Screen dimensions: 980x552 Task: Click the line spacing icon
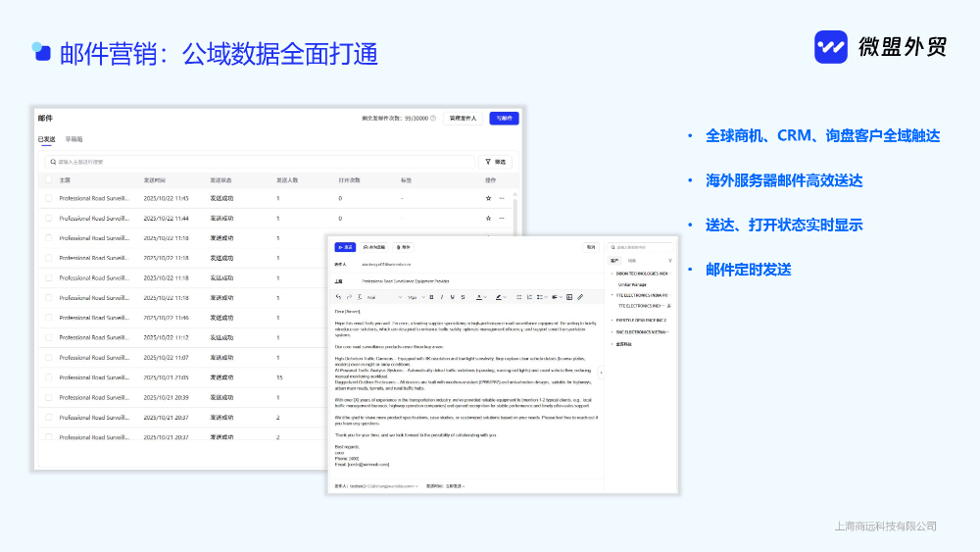pyautogui.click(x=541, y=297)
